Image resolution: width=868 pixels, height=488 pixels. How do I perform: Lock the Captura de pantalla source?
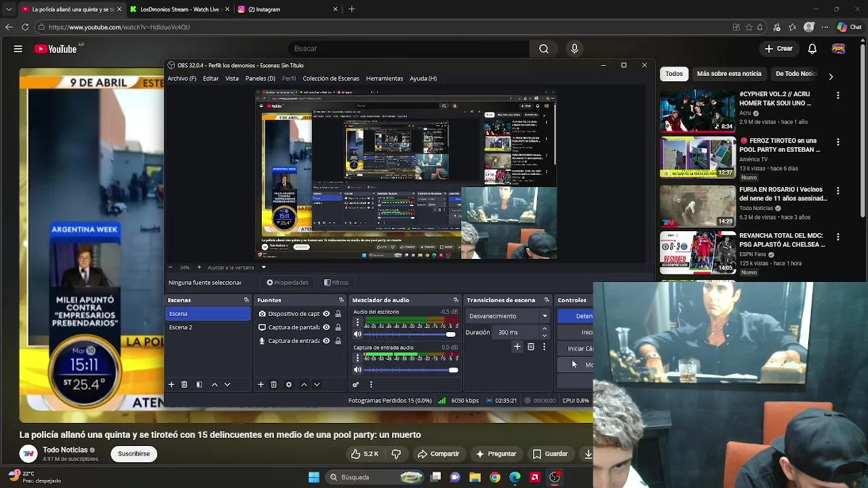click(338, 327)
